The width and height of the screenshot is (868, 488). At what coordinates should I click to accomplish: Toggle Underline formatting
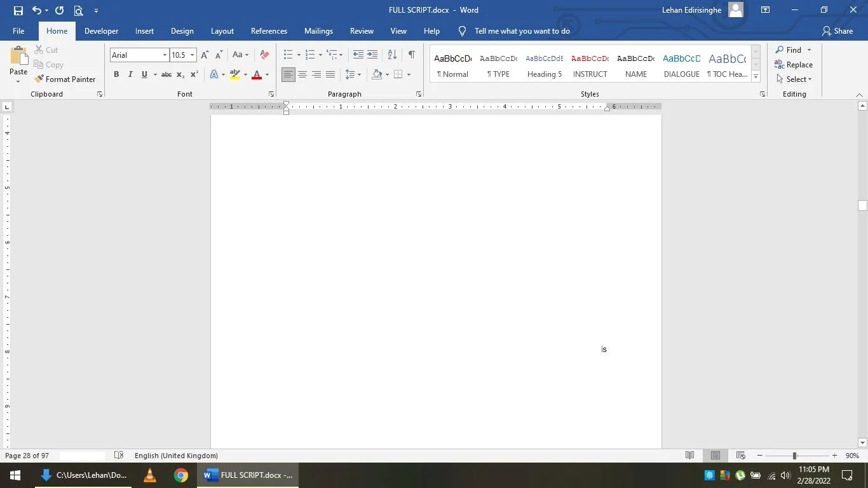[144, 74]
